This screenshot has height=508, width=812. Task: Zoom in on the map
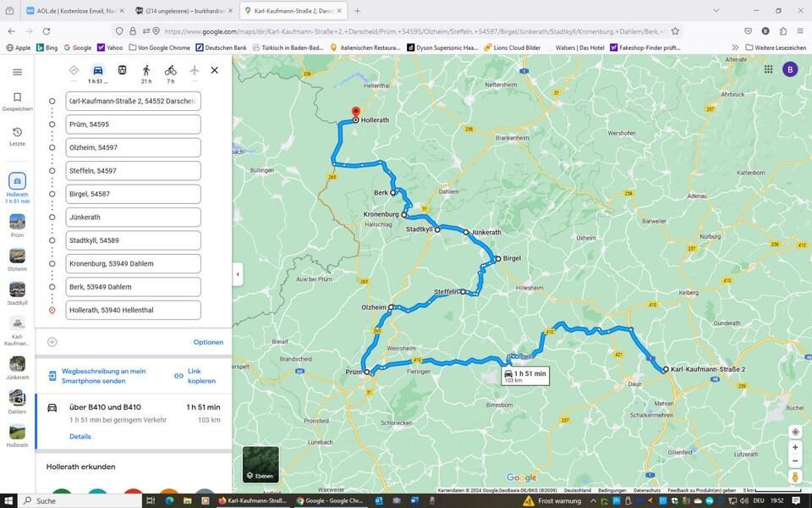pos(795,447)
